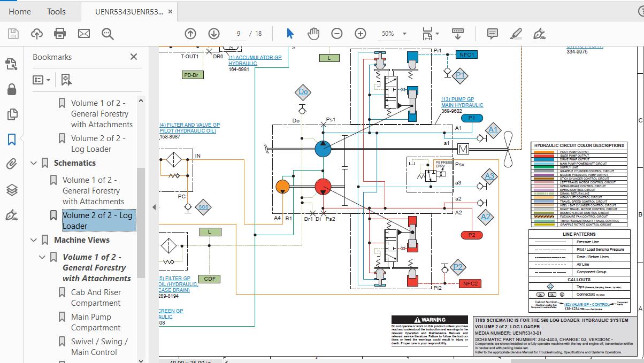Screen dimensions: 644x363
Task: Click the A3 diamond tap callout
Action: 489,176
